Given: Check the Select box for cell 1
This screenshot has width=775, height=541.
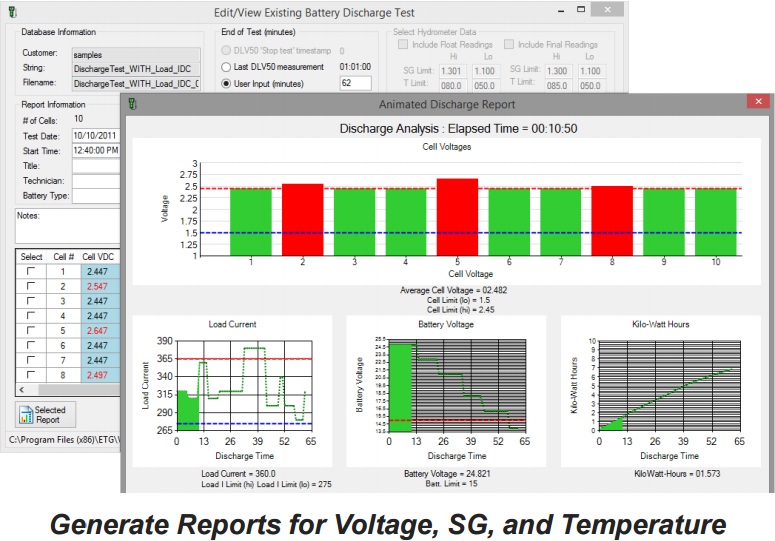Looking at the screenshot, I should coord(31,271).
